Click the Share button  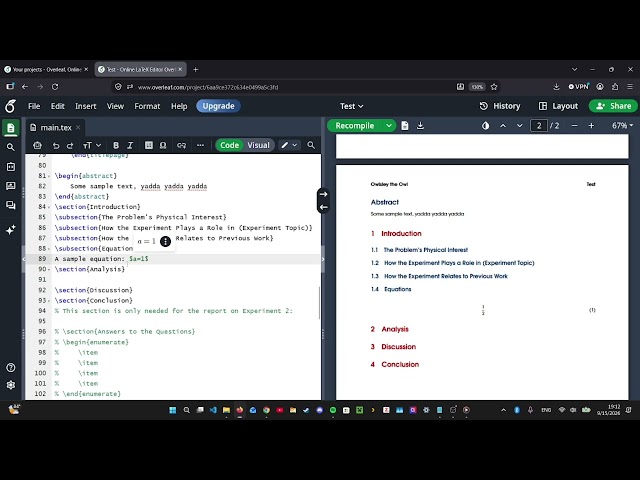[x=613, y=106]
